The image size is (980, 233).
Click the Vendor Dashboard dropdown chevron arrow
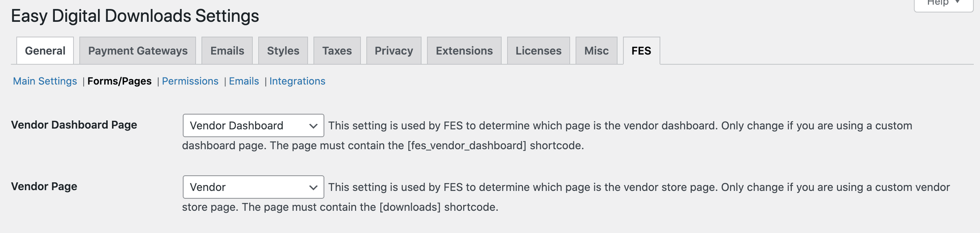click(313, 126)
